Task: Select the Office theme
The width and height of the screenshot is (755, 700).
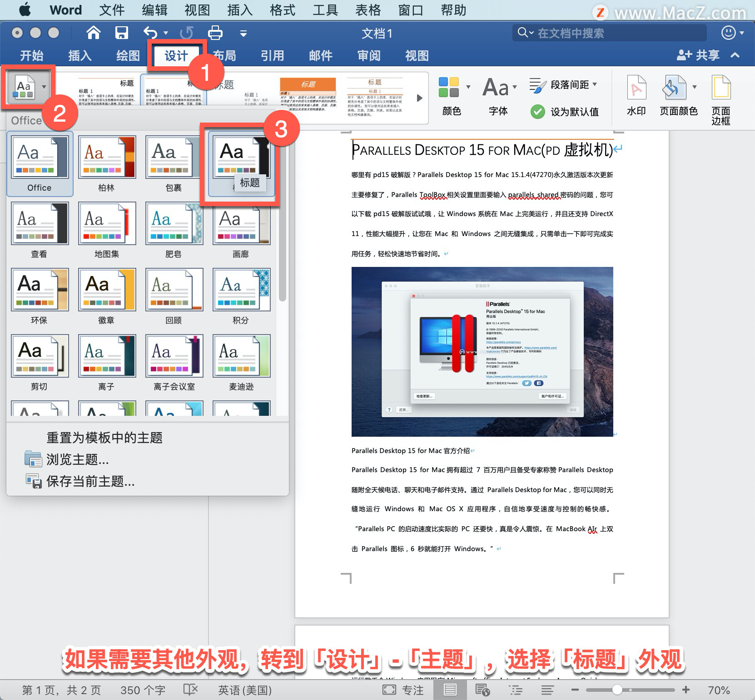Action: tap(40, 164)
